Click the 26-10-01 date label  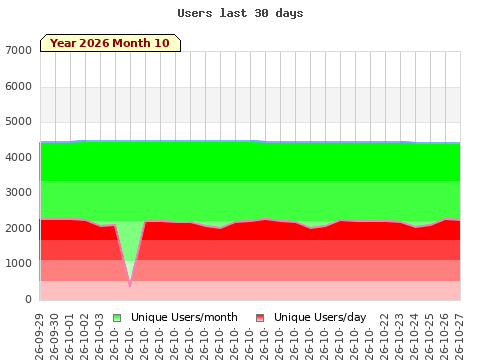[x=69, y=337]
